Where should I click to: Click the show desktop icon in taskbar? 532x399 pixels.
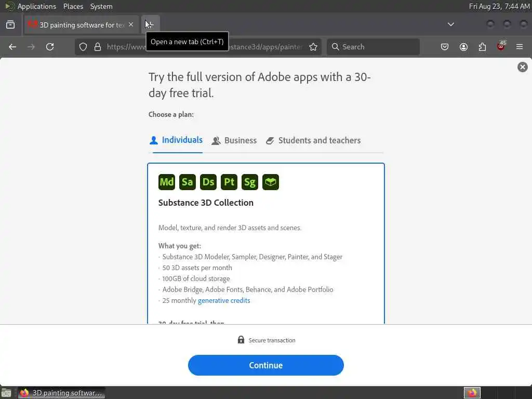point(6,393)
